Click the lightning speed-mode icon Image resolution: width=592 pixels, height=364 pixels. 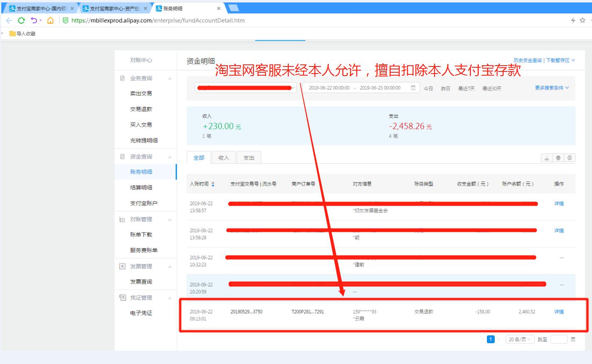click(573, 20)
